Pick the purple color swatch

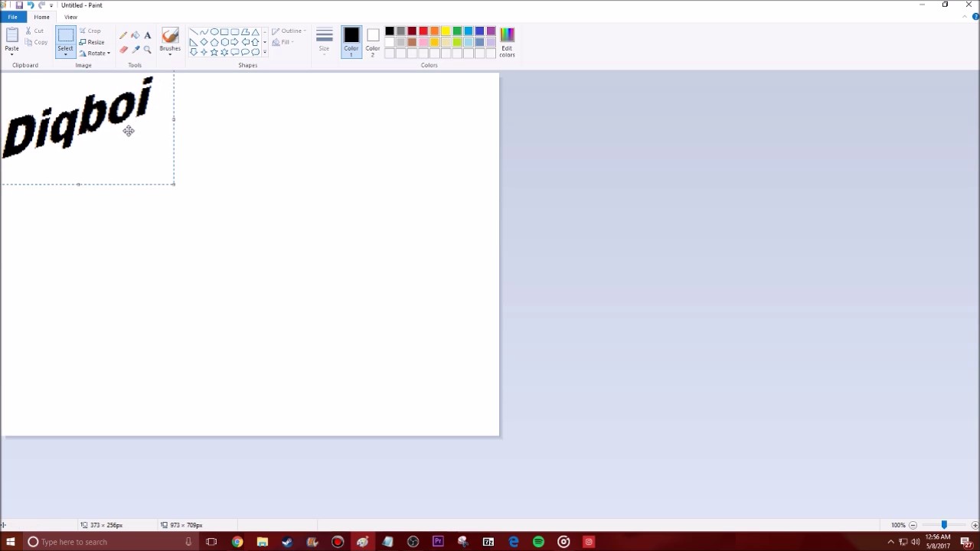pyautogui.click(x=491, y=31)
